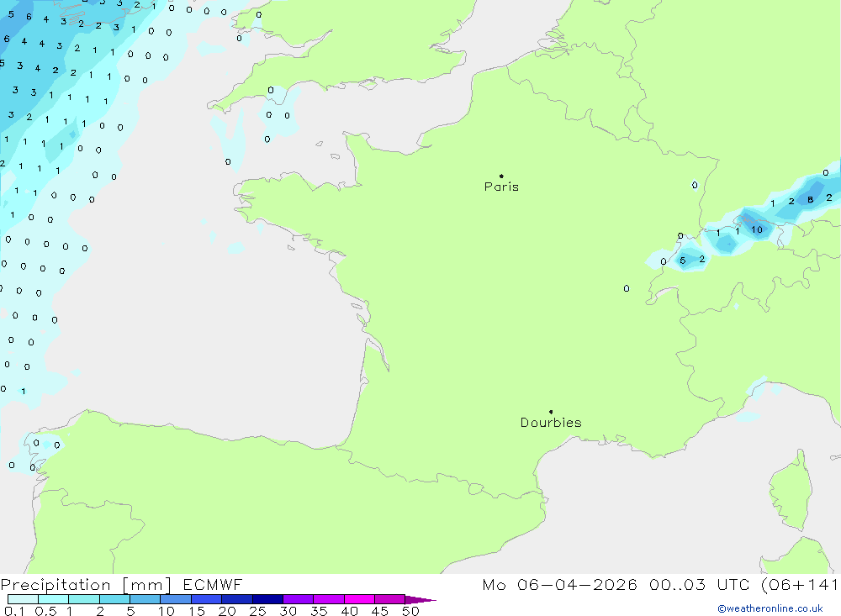
Task: Select the Paris location dot marker
Action: (501, 176)
